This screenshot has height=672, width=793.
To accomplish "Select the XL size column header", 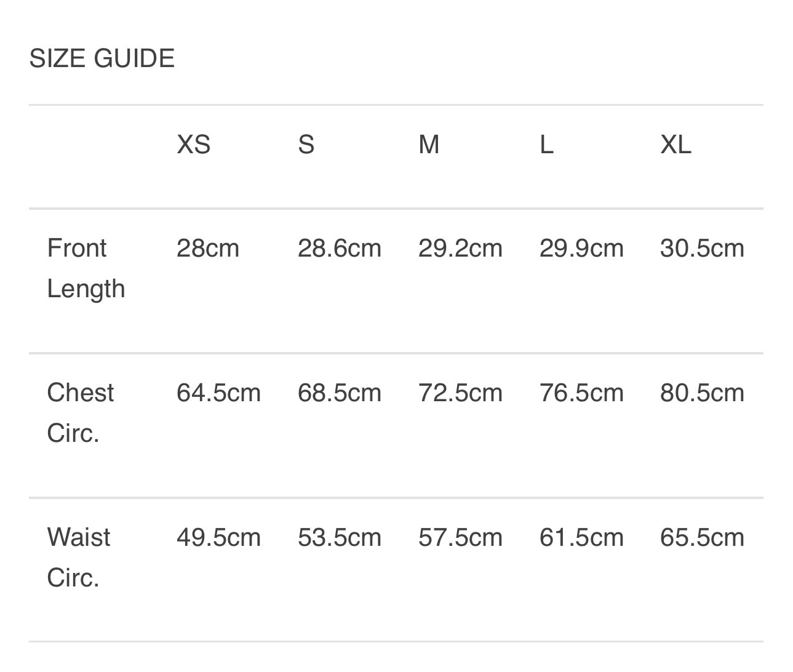I will coord(675,145).
